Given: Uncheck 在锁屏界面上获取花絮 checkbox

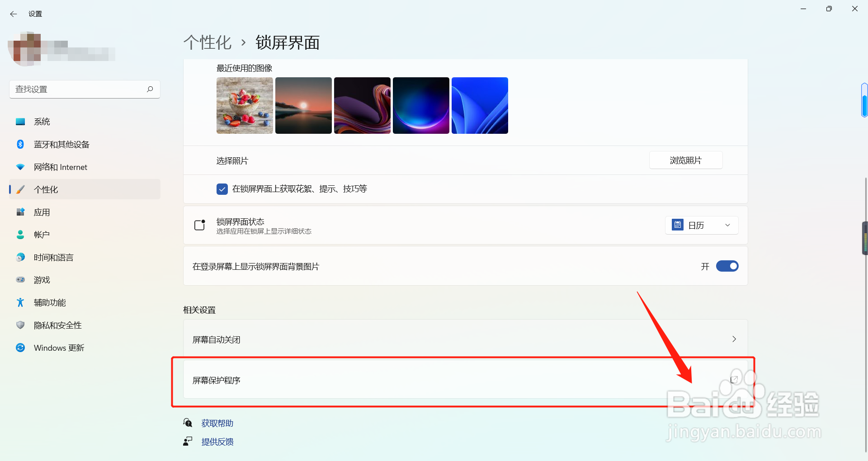Looking at the screenshot, I should 222,189.
